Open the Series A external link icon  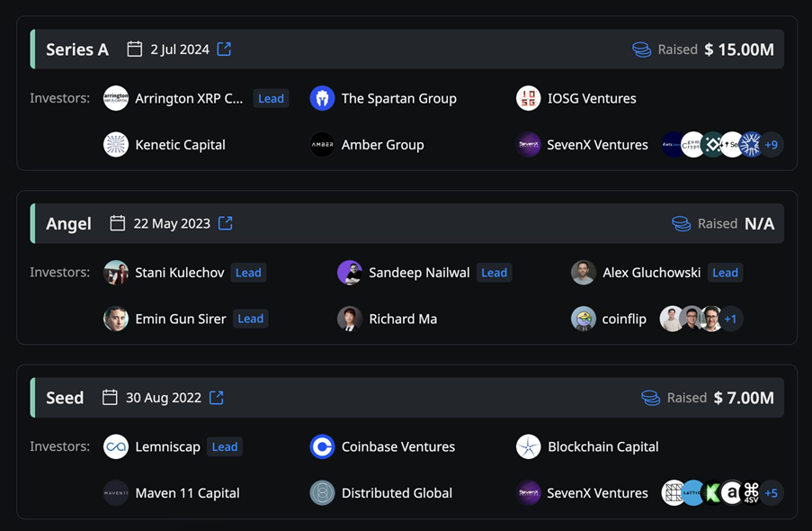coord(224,49)
